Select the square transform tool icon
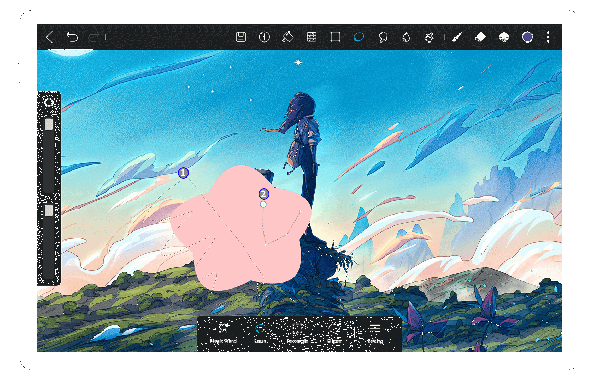 point(335,37)
